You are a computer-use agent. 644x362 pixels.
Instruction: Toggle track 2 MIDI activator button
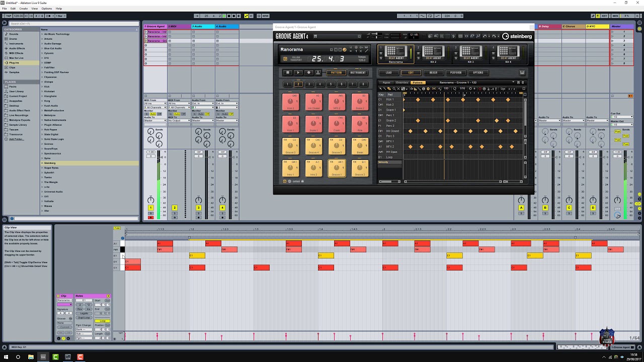tap(174, 208)
